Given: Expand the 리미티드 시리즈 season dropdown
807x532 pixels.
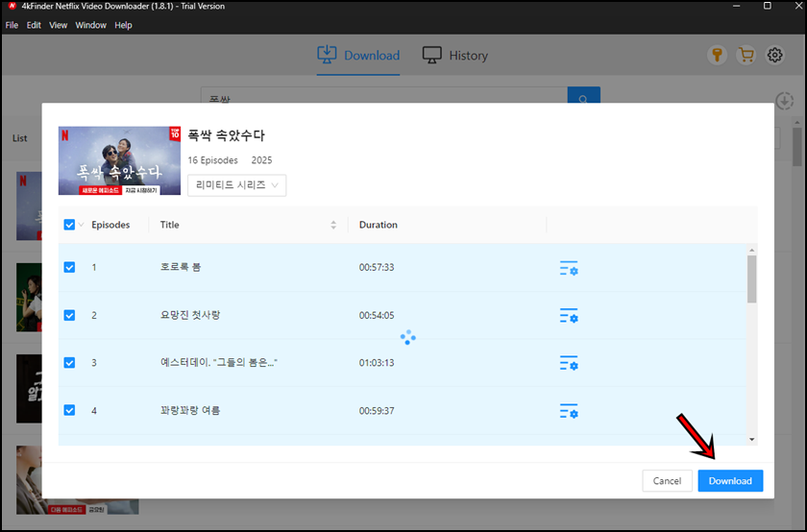Looking at the screenshot, I should pyautogui.click(x=236, y=185).
